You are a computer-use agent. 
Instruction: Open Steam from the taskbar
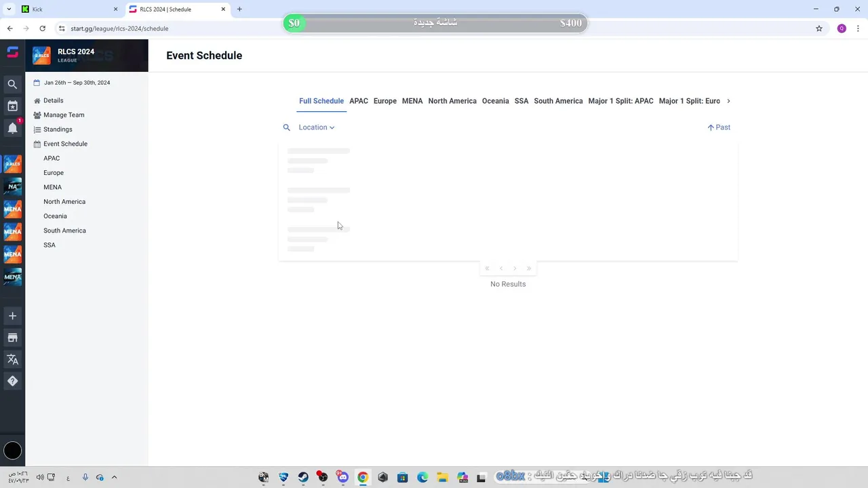click(x=303, y=477)
